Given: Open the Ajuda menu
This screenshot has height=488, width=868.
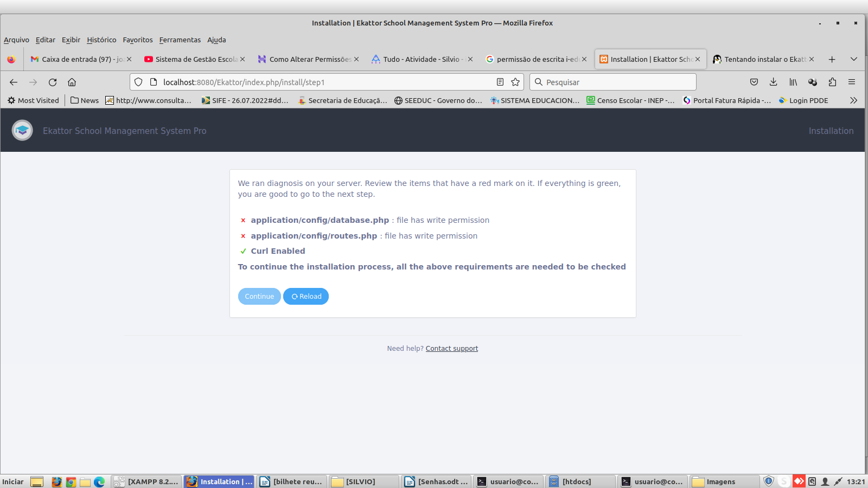Looking at the screenshot, I should [x=216, y=40].
